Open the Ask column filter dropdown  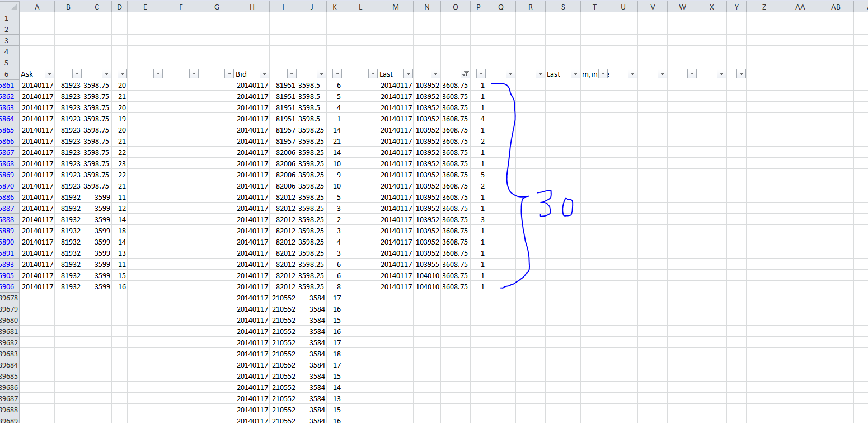click(x=49, y=74)
